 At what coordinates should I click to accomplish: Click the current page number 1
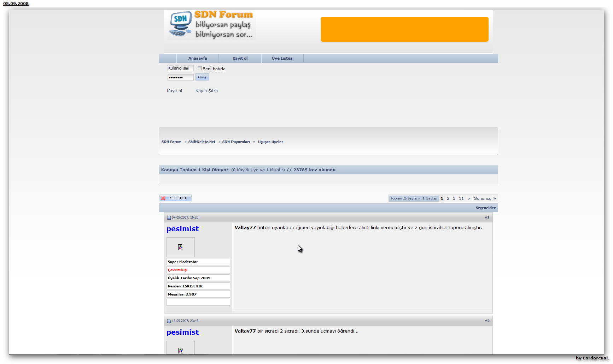coord(442,198)
